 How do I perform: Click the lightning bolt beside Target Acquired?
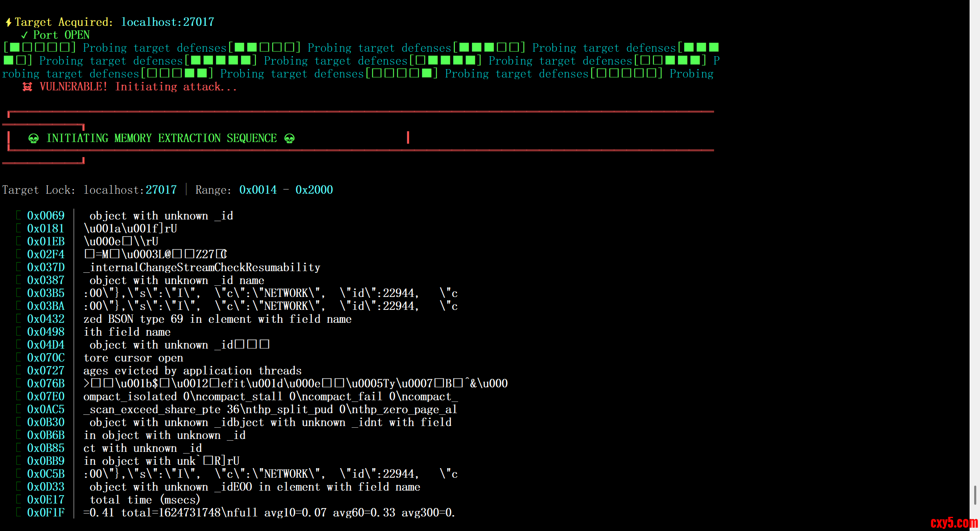pyautogui.click(x=8, y=22)
